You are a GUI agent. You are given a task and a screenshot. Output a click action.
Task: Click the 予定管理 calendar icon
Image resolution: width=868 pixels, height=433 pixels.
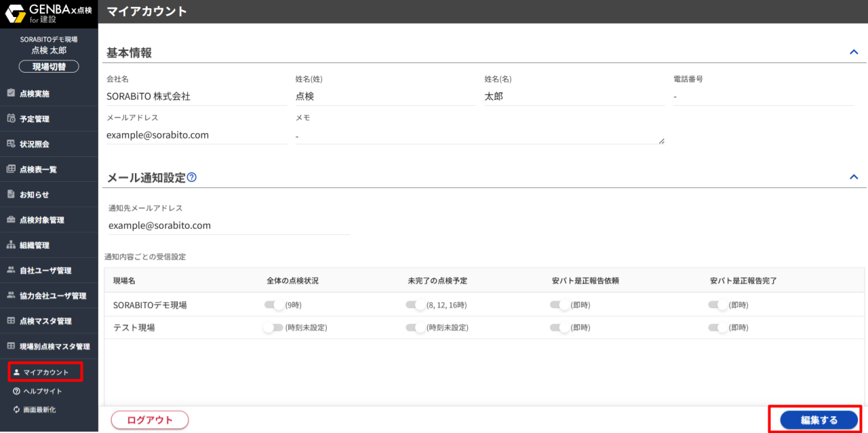pyautogui.click(x=11, y=119)
